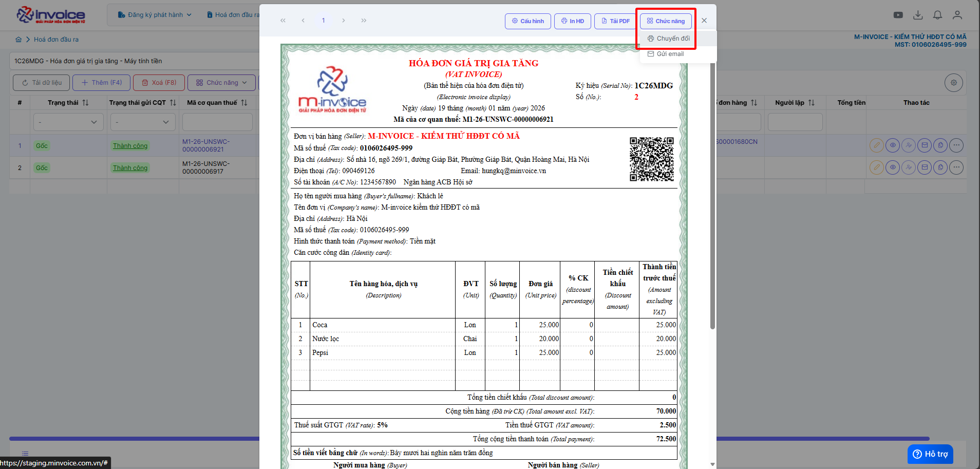Viewport: 980px width, 469px height.
Task: Jump to last page in invoice preview
Action: click(364, 21)
